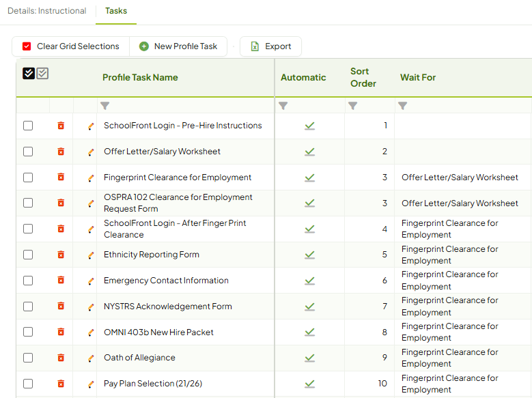Screen dimensions: 532x398
Task: Click the Clear Grid Selections button
Action: click(x=71, y=46)
